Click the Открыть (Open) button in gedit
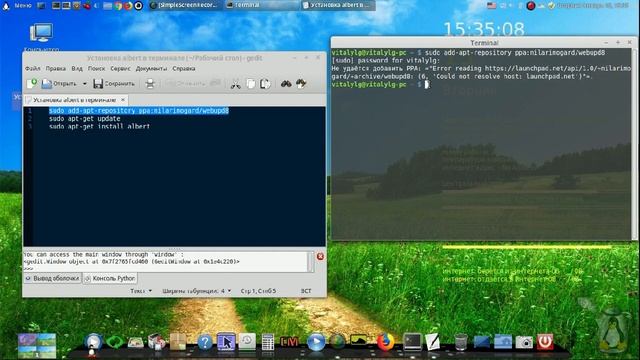 pos(59,84)
